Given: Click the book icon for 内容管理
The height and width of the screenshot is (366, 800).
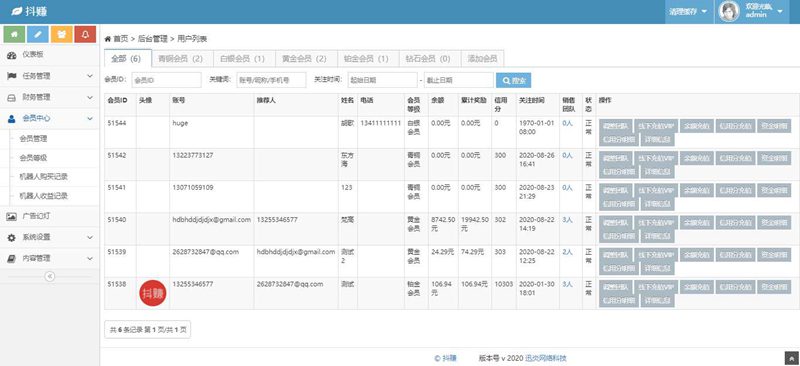Looking at the screenshot, I should pos(12,258).
